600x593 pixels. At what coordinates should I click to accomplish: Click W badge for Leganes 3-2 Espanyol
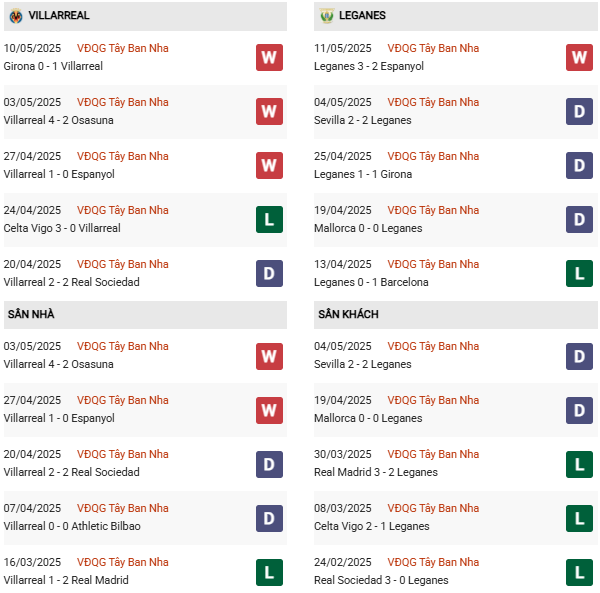[579, 57]
